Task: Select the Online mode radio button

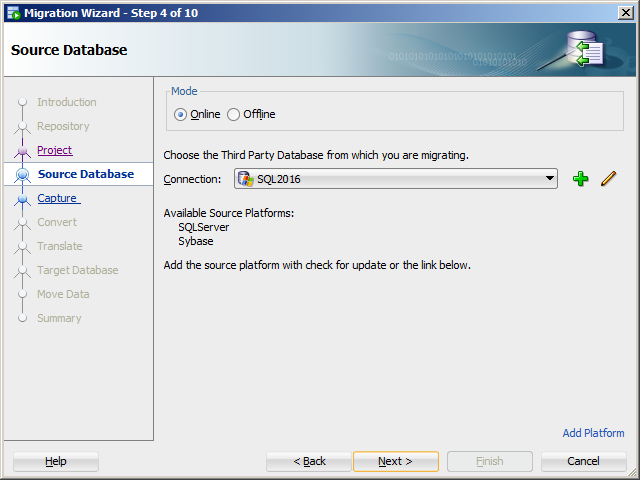Action: [x=180, y=115]
